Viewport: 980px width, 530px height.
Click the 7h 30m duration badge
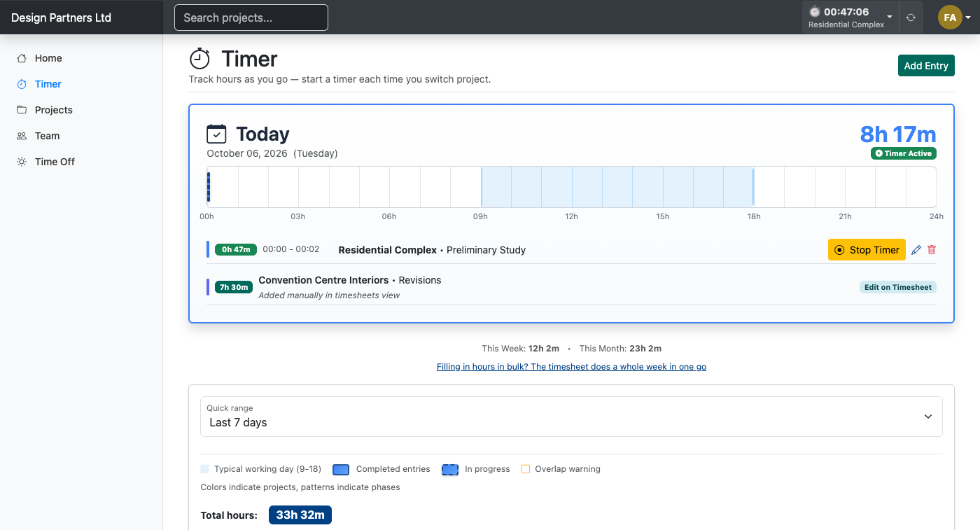(x=234, y=287)
